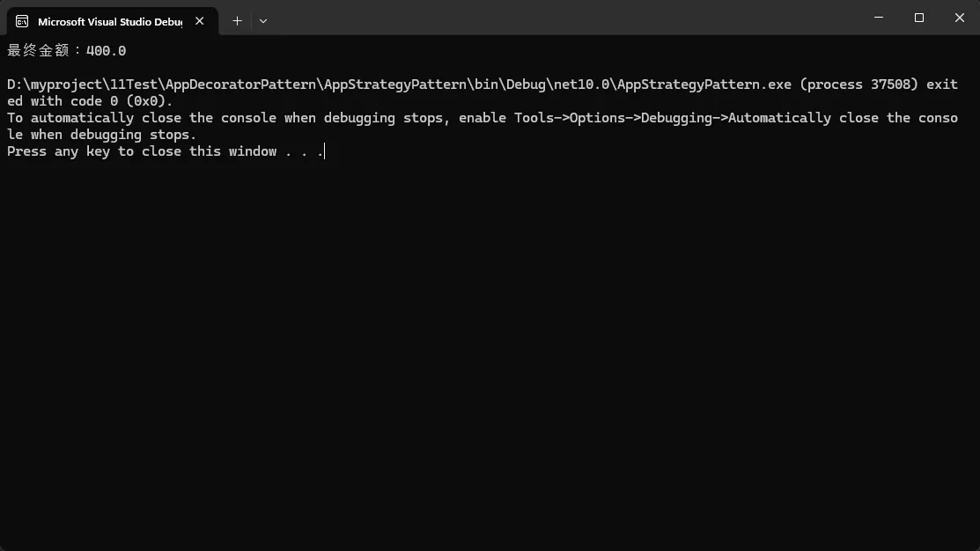Click the "le when debugging stops." line
The width and height of the screenshot is (980, 551).
pyautogui.click(x=101, y=135)
